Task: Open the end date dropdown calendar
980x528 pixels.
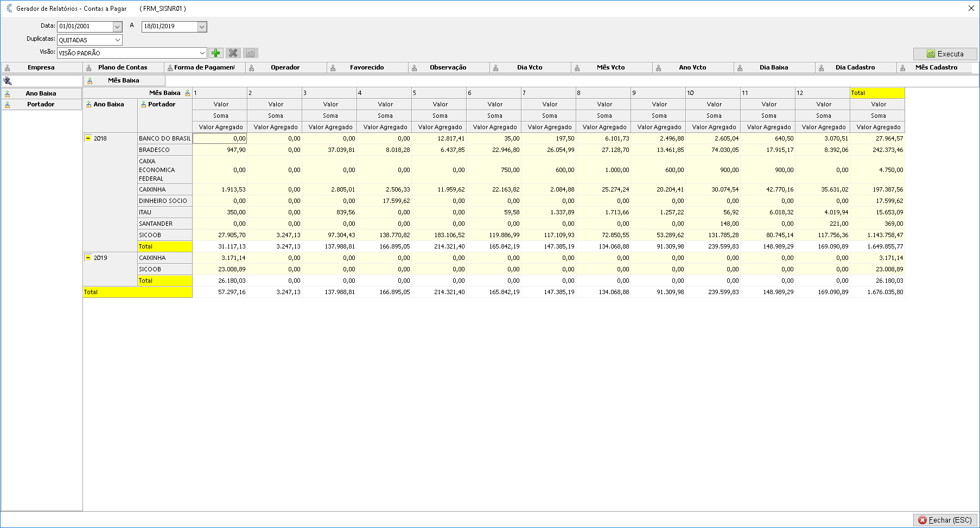Action: (202, 27)
